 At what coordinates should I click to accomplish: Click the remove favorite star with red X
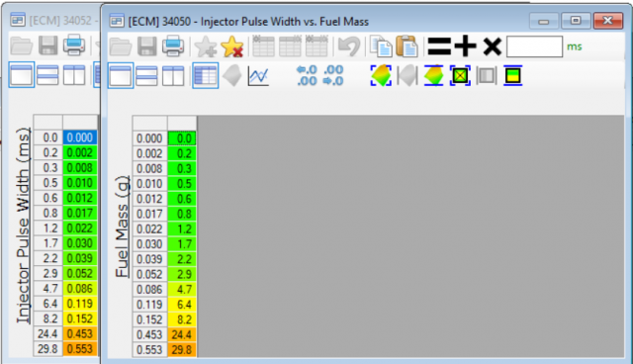(232, 46)
